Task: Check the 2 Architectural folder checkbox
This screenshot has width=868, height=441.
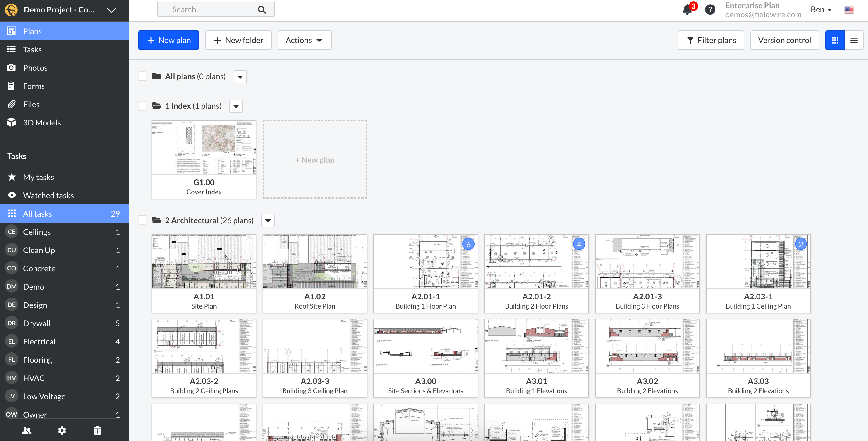Action: (x=142, y=220)
